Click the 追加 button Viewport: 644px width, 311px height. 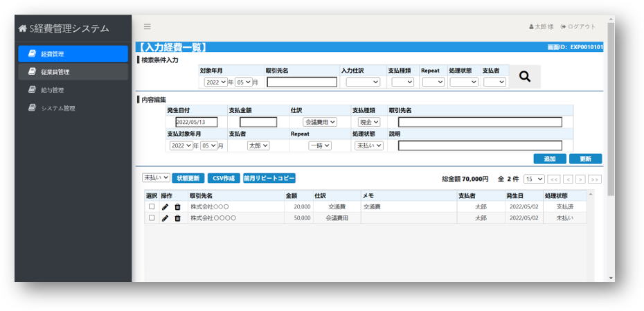[550, 159]
